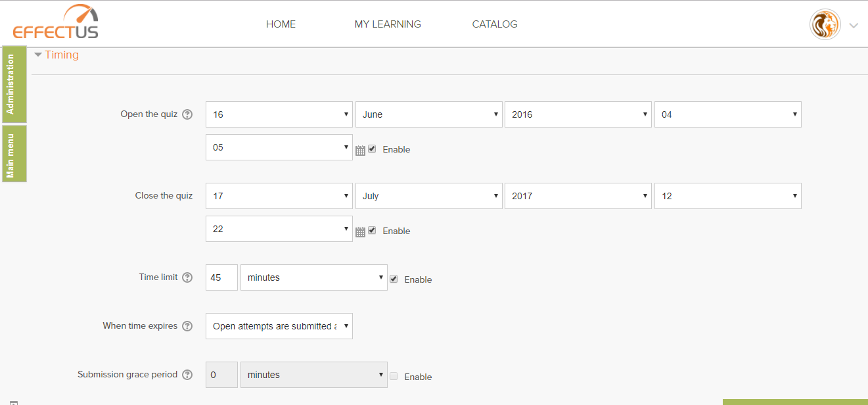Open the profile avatar menu
868x405 pixels.
click(x=825, y=24)
